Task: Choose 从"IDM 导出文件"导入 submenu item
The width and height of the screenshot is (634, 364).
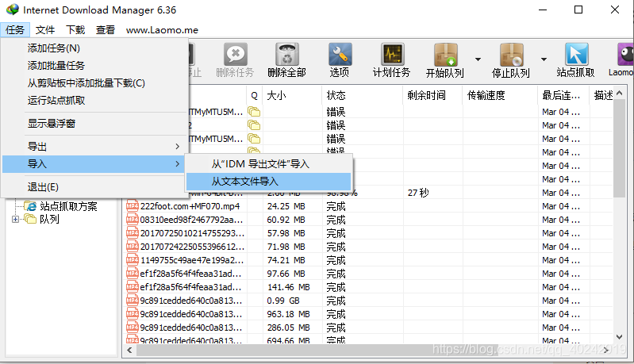Action: (268, 164)
